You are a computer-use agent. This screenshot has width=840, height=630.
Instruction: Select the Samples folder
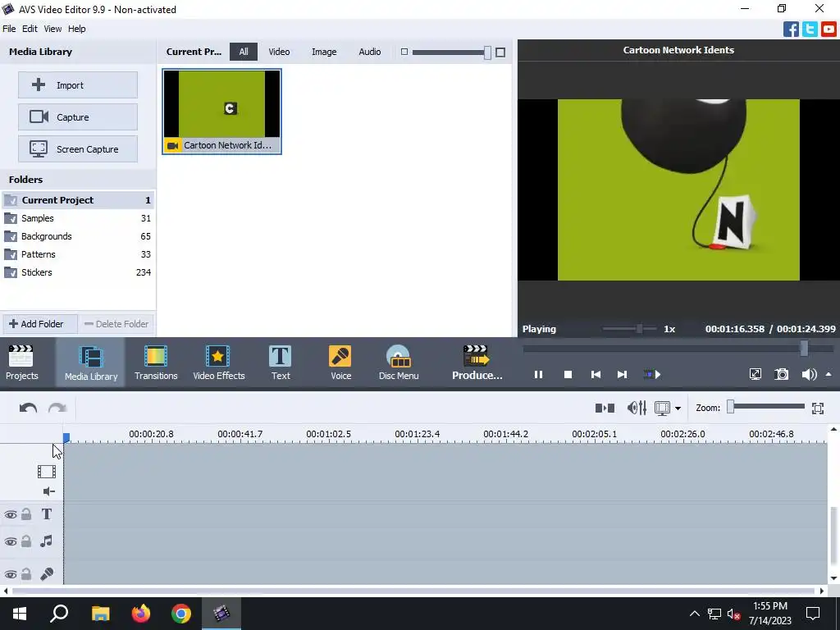tap(78, 218)
